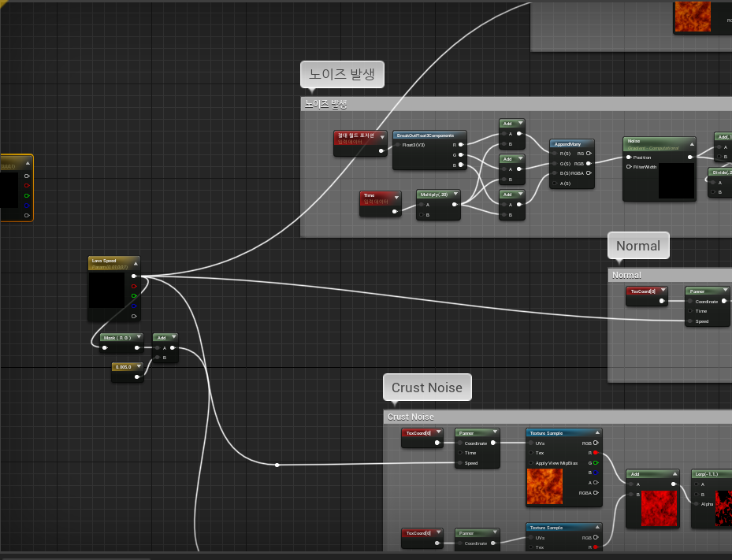Click the output pin on Multiply(,20)

point(455,205)
